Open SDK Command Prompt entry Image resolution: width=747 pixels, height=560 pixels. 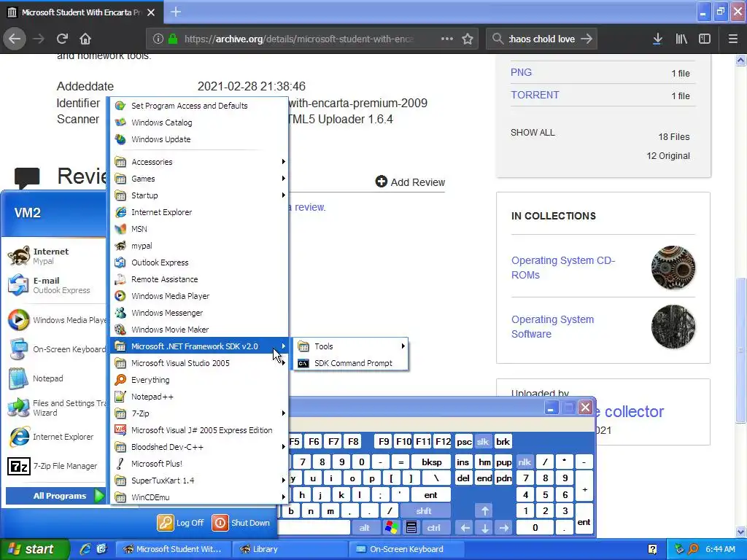[x=351, y=363]
